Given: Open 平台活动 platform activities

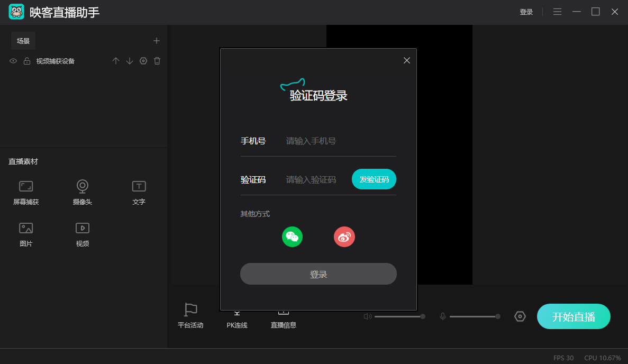Looking at the screenshot, I should pos(190,316).
